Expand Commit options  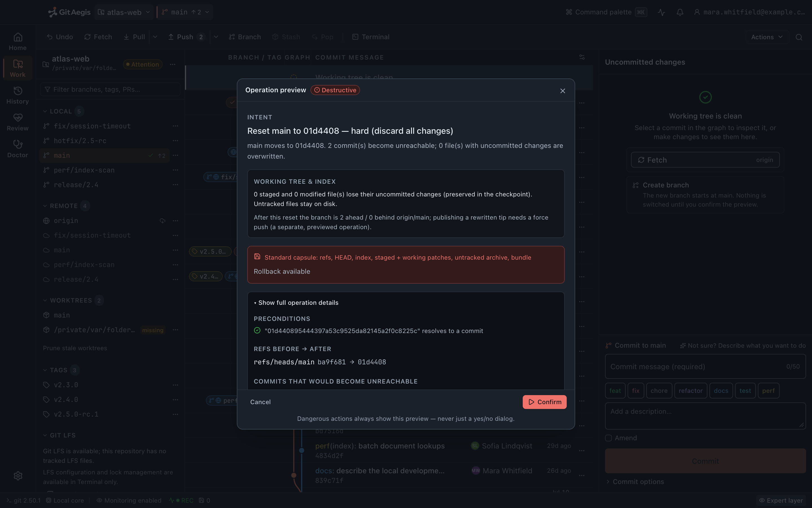(x=635, y=482)
